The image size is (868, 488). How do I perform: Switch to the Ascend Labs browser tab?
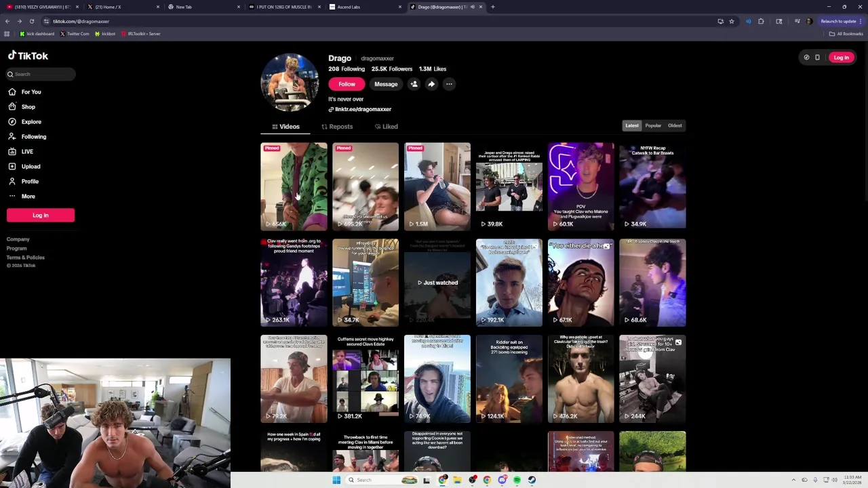click(363, 7)
